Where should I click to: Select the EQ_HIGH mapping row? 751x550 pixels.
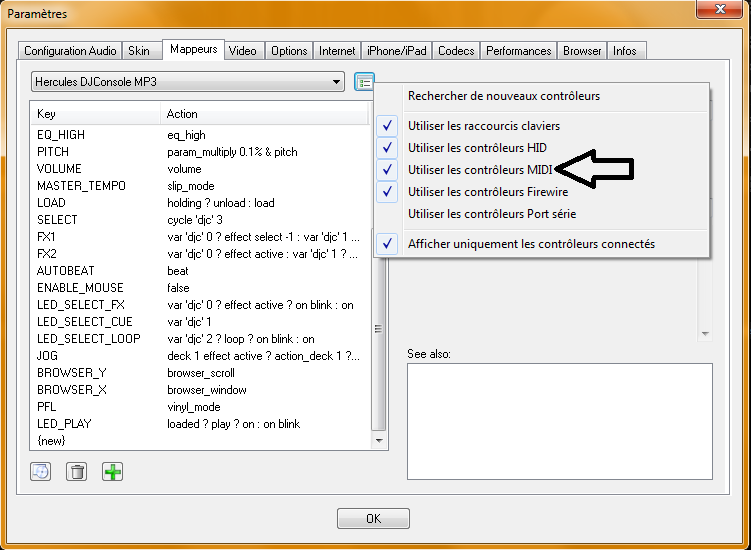click(x=201, y=135)
